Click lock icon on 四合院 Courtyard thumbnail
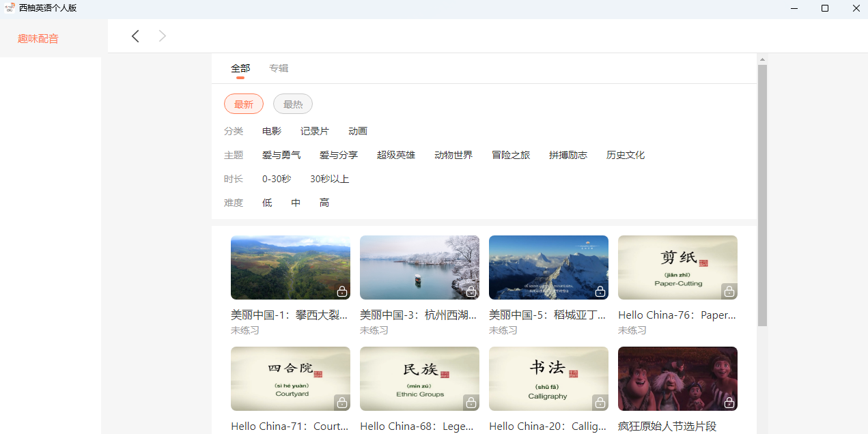Screen dimensions: 868x434 [x=342, y=403]
